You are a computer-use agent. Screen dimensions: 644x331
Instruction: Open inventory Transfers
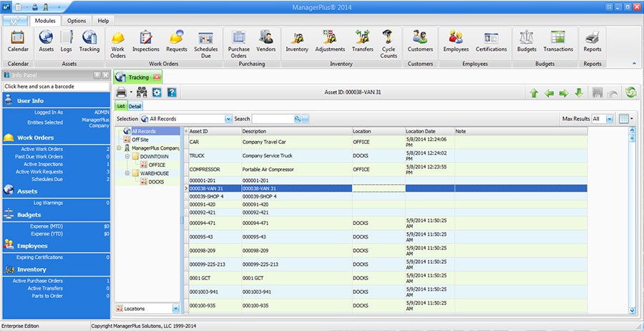pos(363,42)
